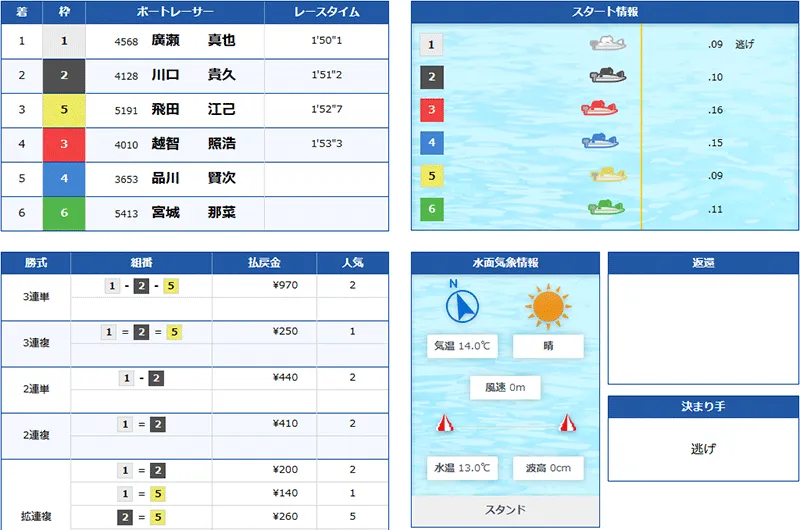This screenshot has height=530, width=800.
Task: Click racer name 越智 照浩
Action: tap(193, 143)
